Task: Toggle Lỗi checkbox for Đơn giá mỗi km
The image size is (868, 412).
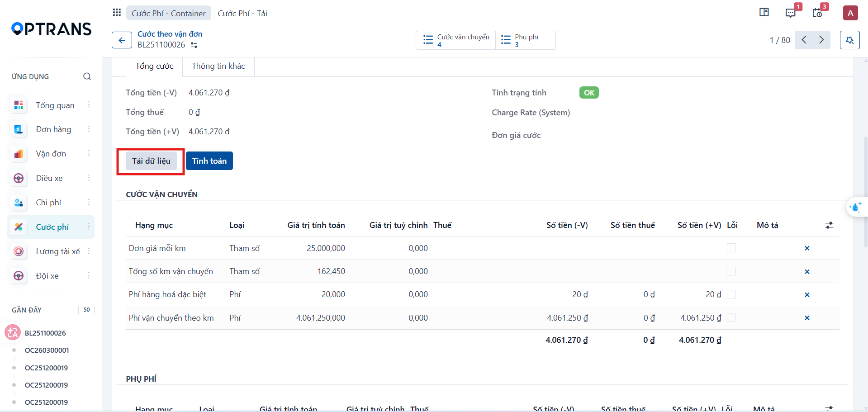Action: pyautogui.click(x=731, y=248)
